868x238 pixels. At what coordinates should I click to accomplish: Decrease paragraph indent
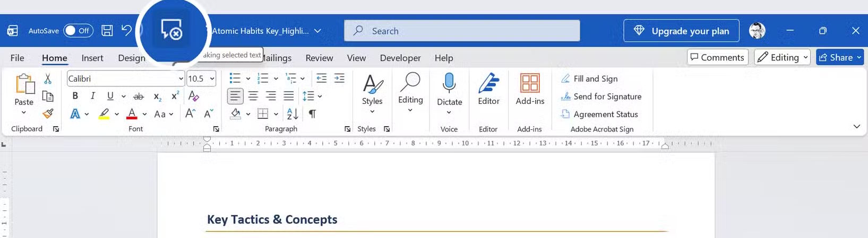321,78
